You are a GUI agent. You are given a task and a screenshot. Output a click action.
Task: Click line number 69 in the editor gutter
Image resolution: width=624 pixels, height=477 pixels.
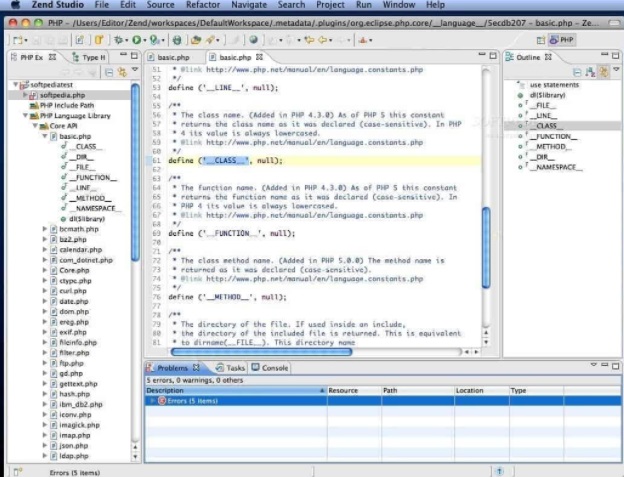pyautogui.click(x=156, y=234)
